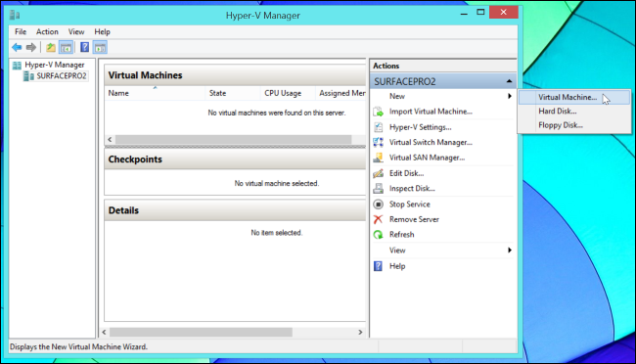This screenshot has height=364, width=636.
Task: Open Virtual Switch Manager... action
Action: pyautogui.click(x=431, y=143)
